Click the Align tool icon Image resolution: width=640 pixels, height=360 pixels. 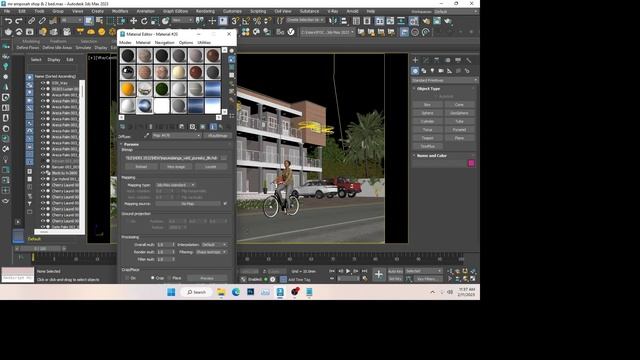(x=344, y=21)
